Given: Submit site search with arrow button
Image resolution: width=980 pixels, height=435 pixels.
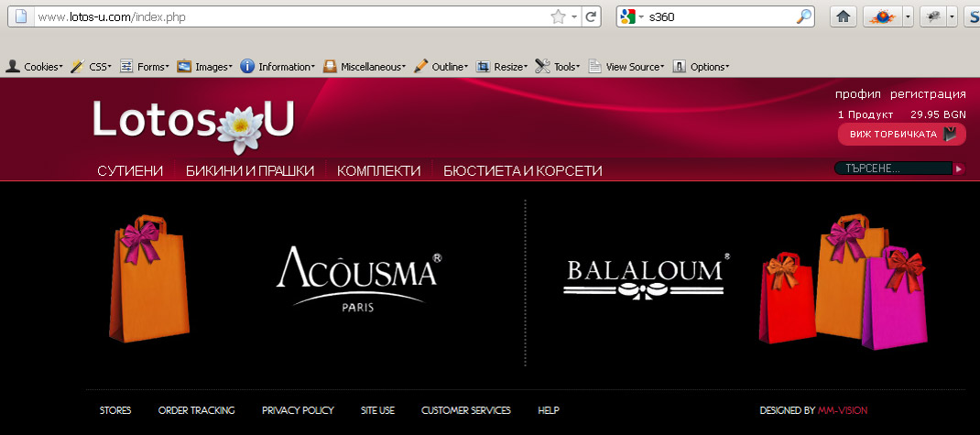Looking at the screenshot, I should click(x=959, y=169).
